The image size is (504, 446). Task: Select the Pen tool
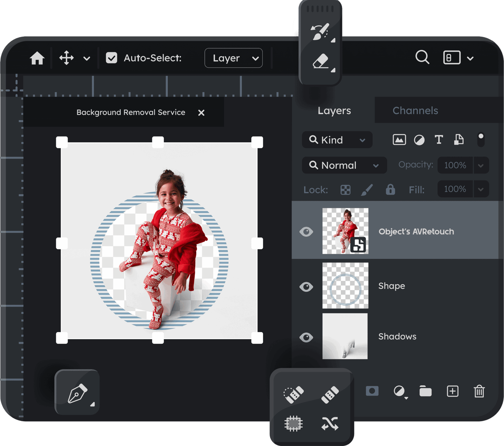tap(77, 393)
